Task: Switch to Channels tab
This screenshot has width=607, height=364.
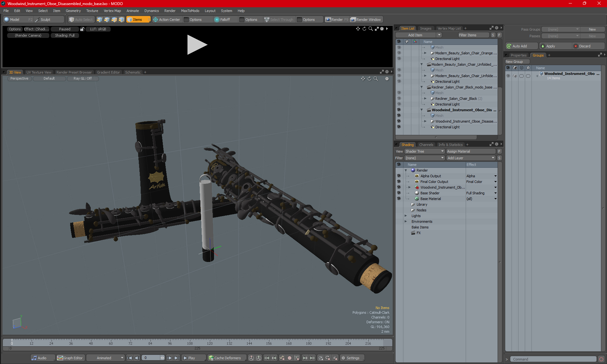Action: (x=426, y=145)
